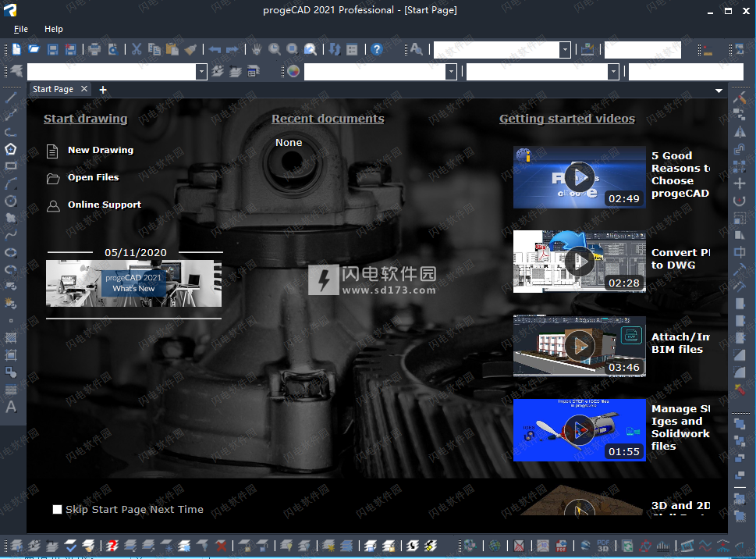756x559 pixels.
Task: Expand the linetype dropdown arrow
Action: pos(613,72)
